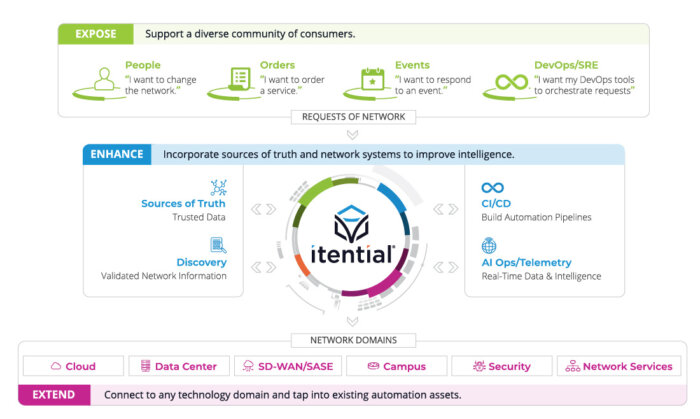The image size is (700, 419).
Task: Select the Security domain box
Action: click(x=502, y=366)
